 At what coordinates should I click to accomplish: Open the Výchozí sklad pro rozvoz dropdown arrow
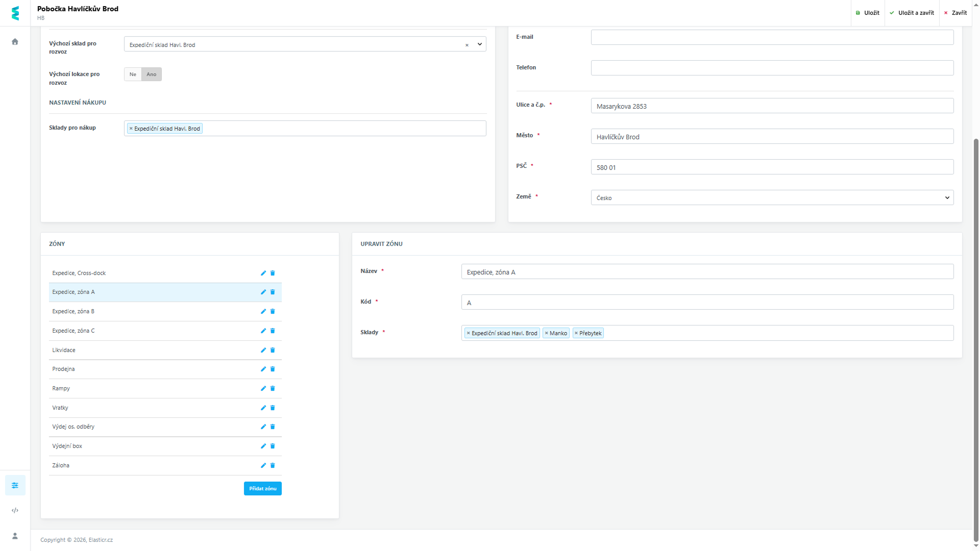pyautogui.click(x=479, y=44)
